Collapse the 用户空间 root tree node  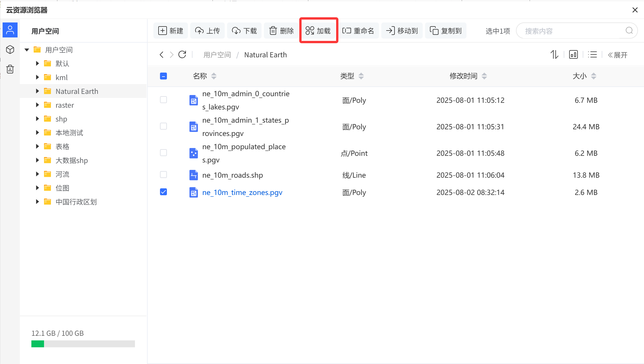(27, 50)
